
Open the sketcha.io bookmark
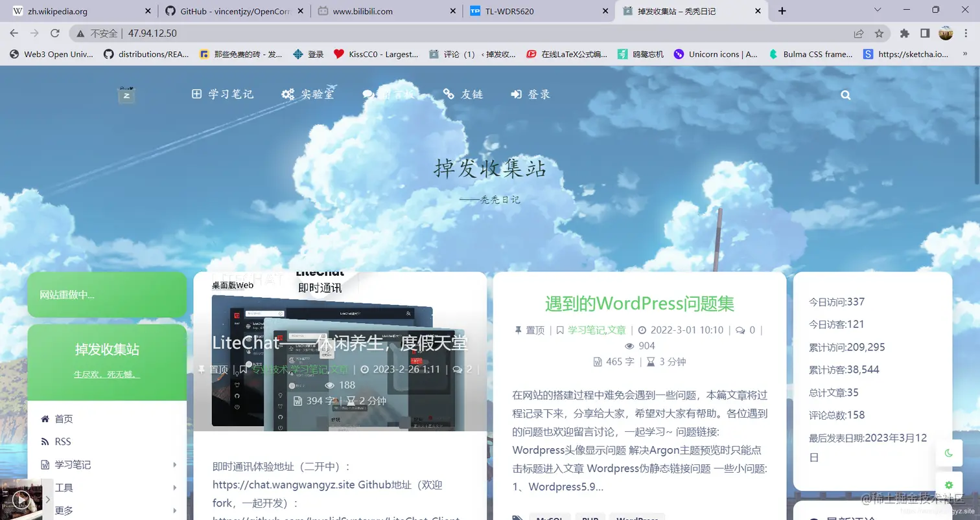click(x=906, y=54)
